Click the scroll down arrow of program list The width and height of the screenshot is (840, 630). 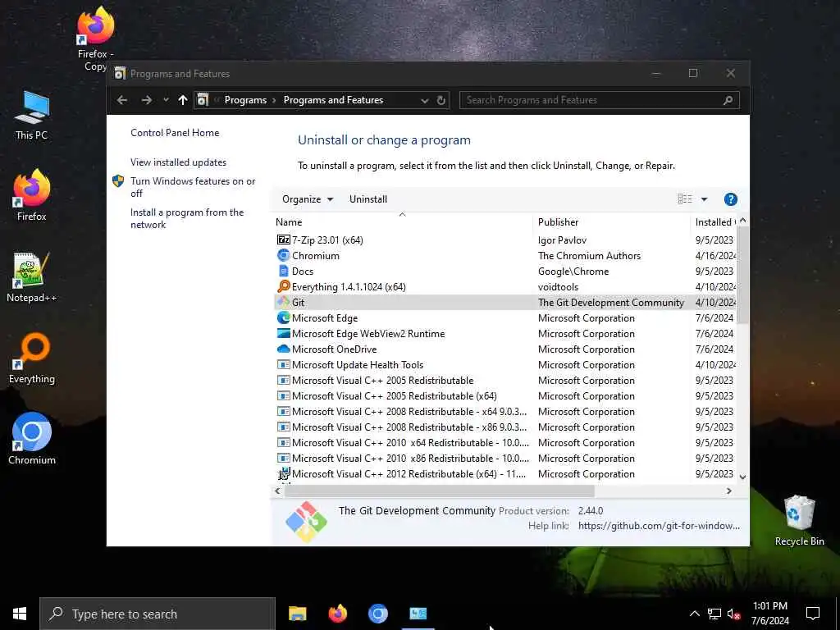(x=742, y=477)
